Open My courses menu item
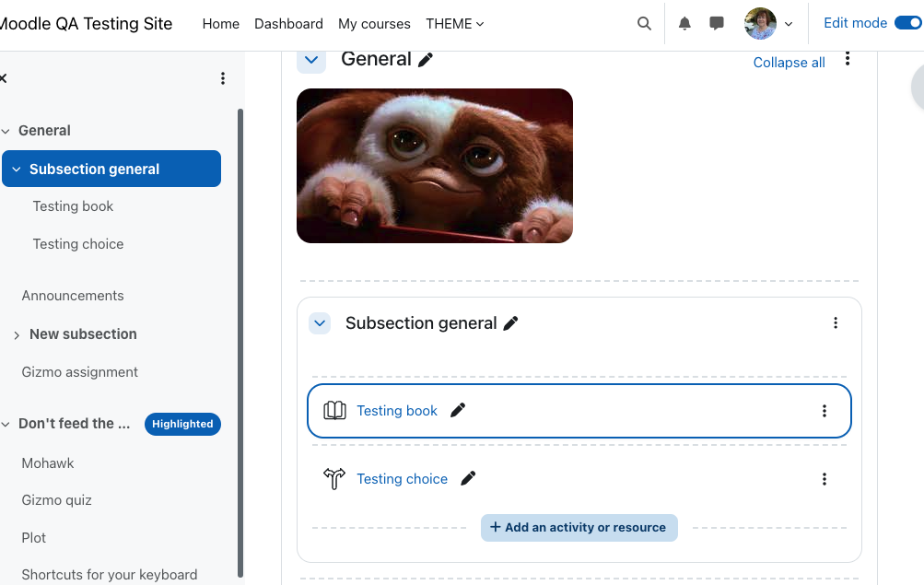 click(374, 24)
